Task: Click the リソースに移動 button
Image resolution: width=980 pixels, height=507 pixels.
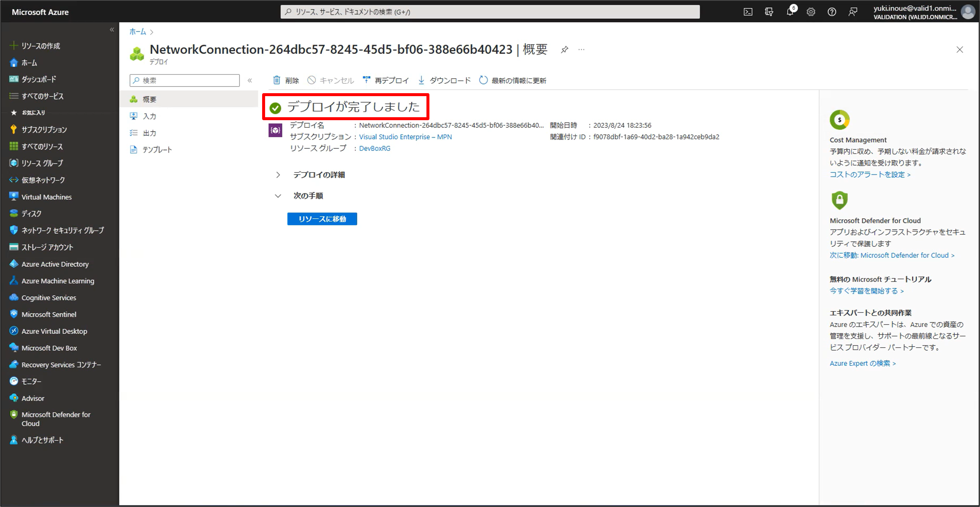Action: [x=322, y=219]
